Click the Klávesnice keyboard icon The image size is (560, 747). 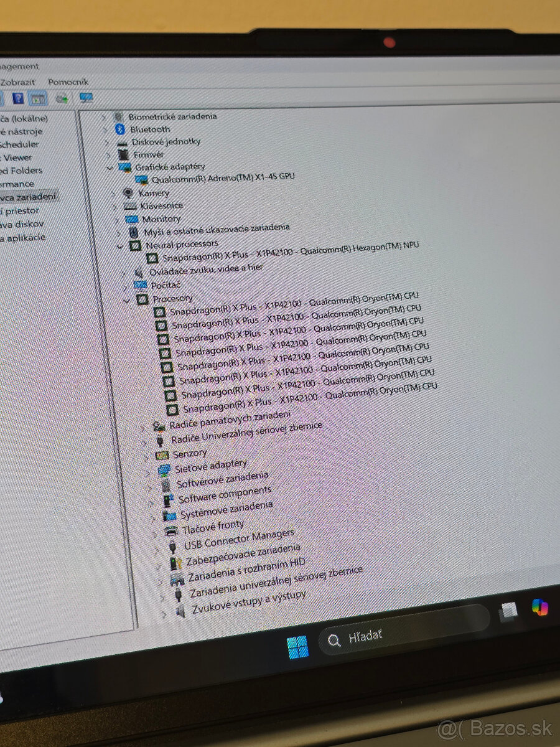click(x=129, y=206)
